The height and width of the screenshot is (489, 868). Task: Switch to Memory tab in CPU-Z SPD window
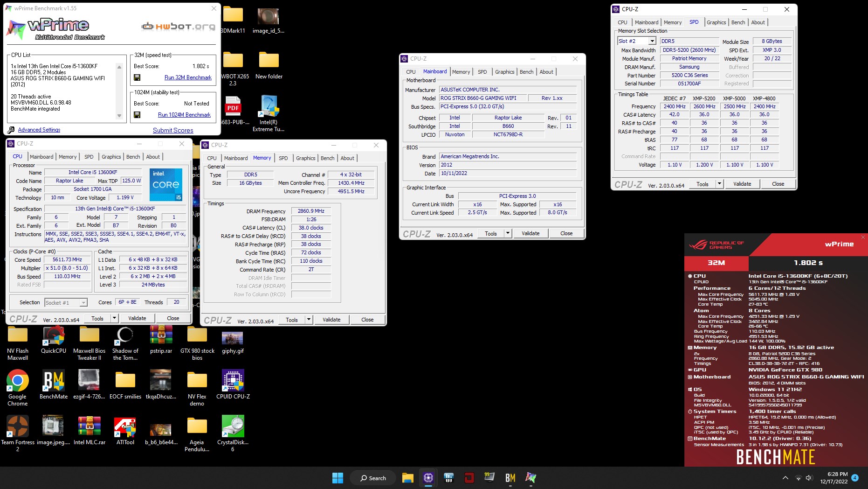tap(673, 22)
